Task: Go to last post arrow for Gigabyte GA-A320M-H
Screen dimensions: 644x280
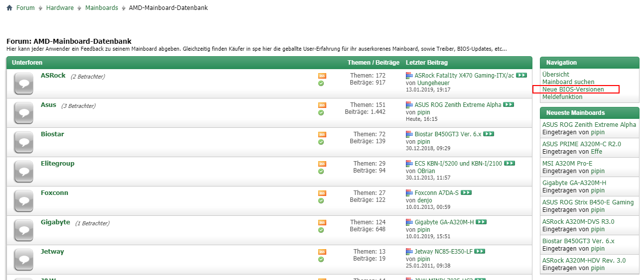Action: (x=481, y=222)
